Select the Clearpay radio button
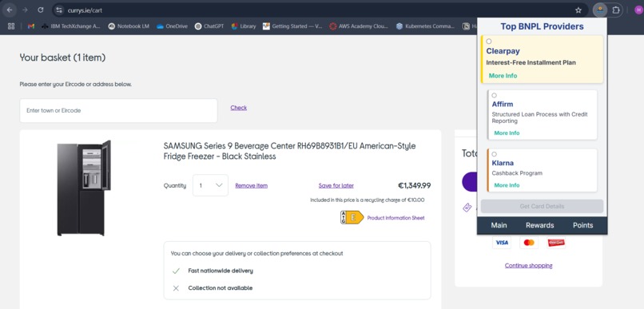Image resolution: width=644 pixels, height=309 pixels. pos(489,42)
